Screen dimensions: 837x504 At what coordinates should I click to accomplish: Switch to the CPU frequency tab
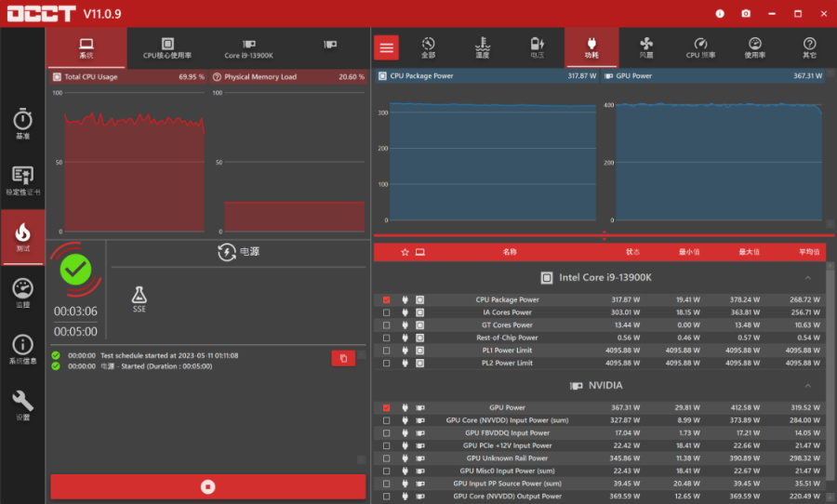(x=700, y=47)
